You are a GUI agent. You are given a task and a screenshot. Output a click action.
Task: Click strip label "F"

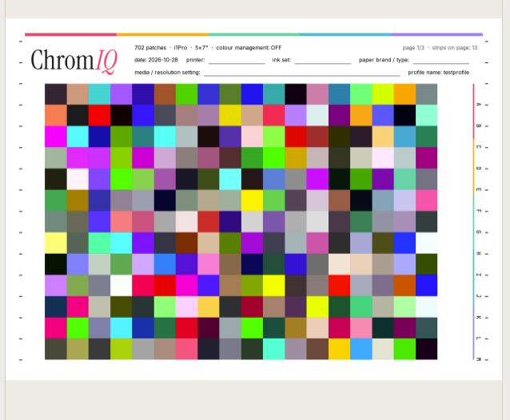pos(479,211)
